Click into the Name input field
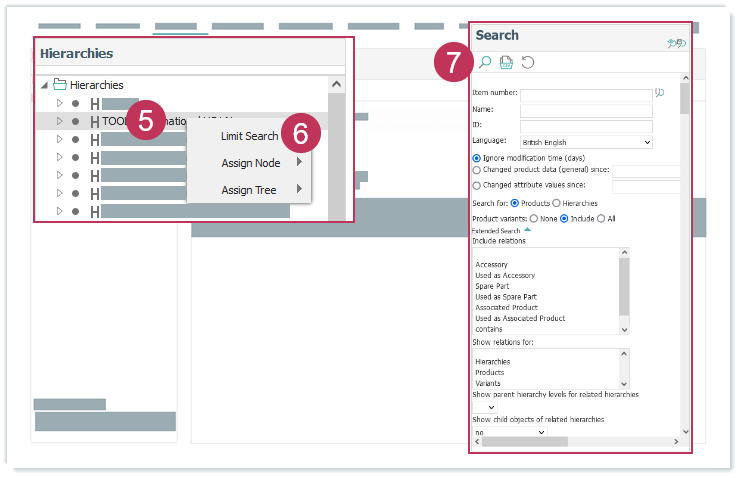This screenshot has height=478, width=740. click(x=585, y=110)
